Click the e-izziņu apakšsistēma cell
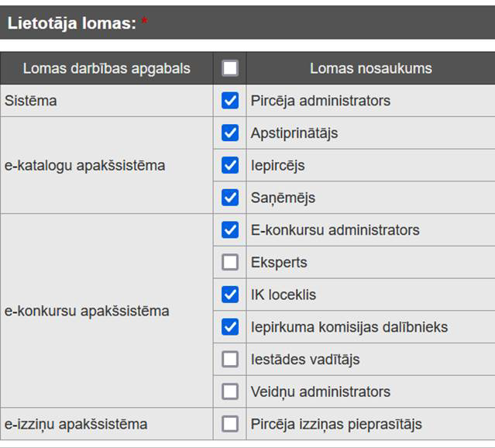This screenshot has height=448, width=495. pos(76,424)
